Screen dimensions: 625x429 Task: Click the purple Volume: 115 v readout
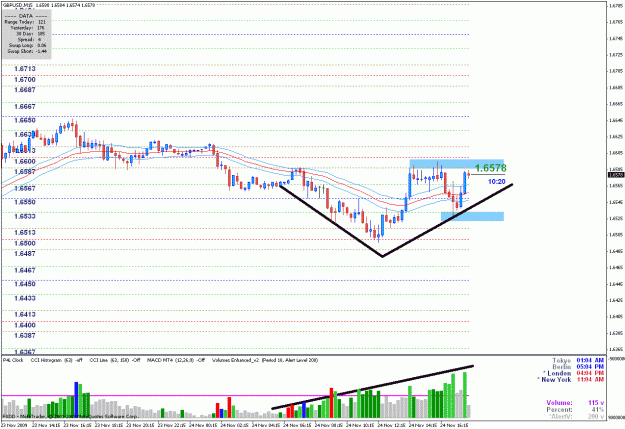575,403
